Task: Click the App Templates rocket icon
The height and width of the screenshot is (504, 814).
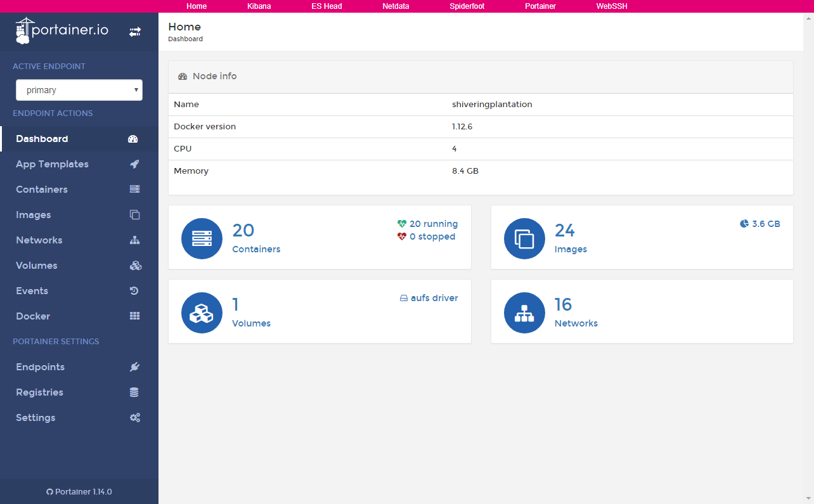Action: (134, 164)
